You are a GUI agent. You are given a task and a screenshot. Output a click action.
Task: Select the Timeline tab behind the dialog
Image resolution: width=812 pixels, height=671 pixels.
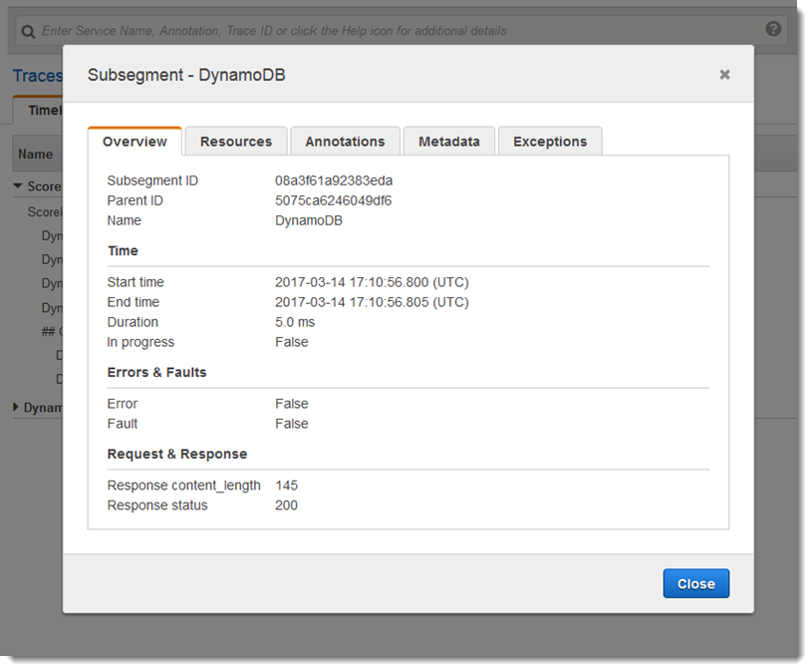point(43,111)
